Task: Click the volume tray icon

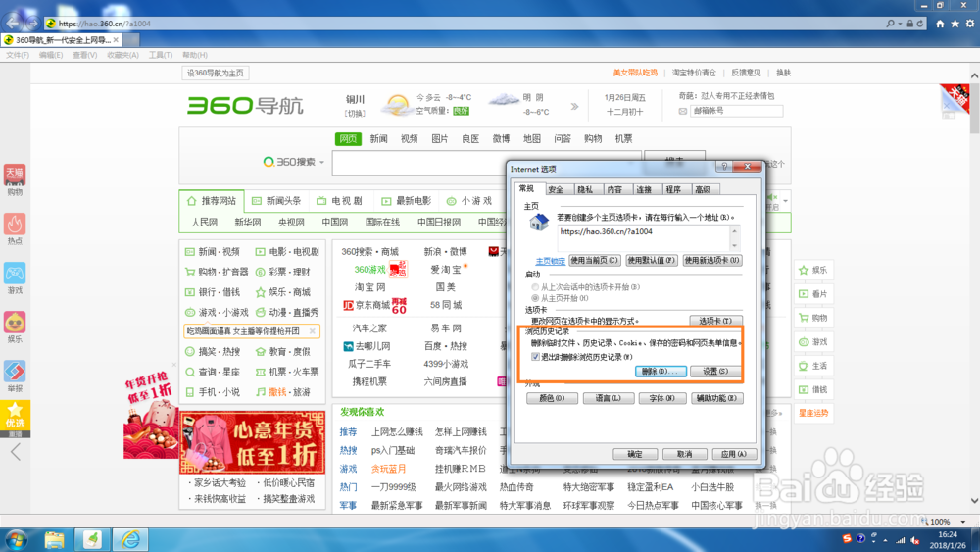Action: (915, 540)
